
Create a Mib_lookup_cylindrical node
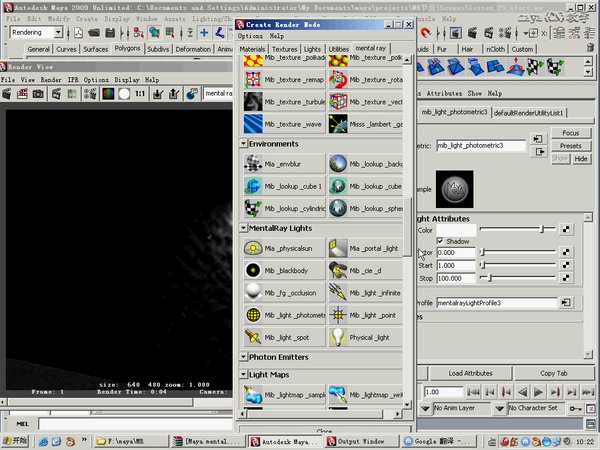[x=284, y=208]
